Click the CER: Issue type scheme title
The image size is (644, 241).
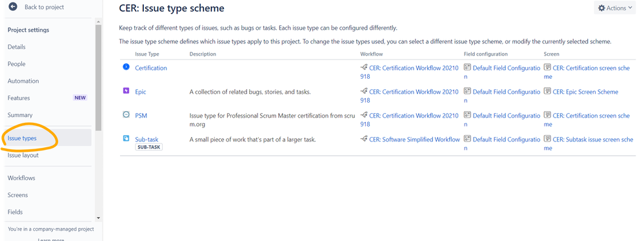[x=172, y=8]
